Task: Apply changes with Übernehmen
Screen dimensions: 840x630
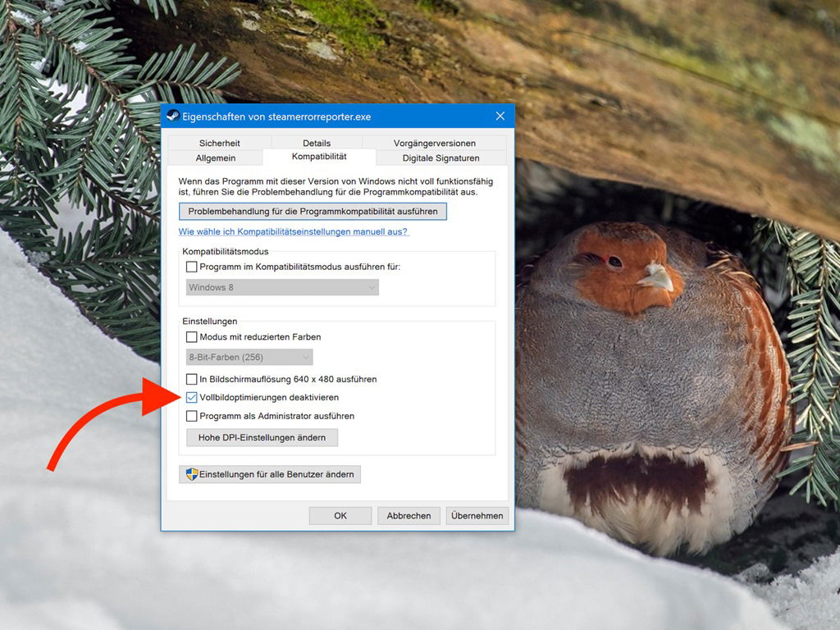Action: pos(477,515)
